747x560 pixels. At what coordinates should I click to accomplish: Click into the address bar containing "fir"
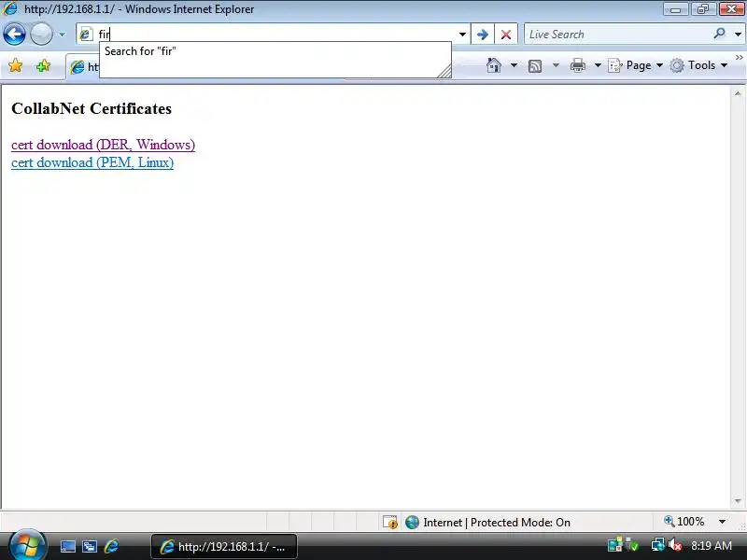tap(274, 35)
